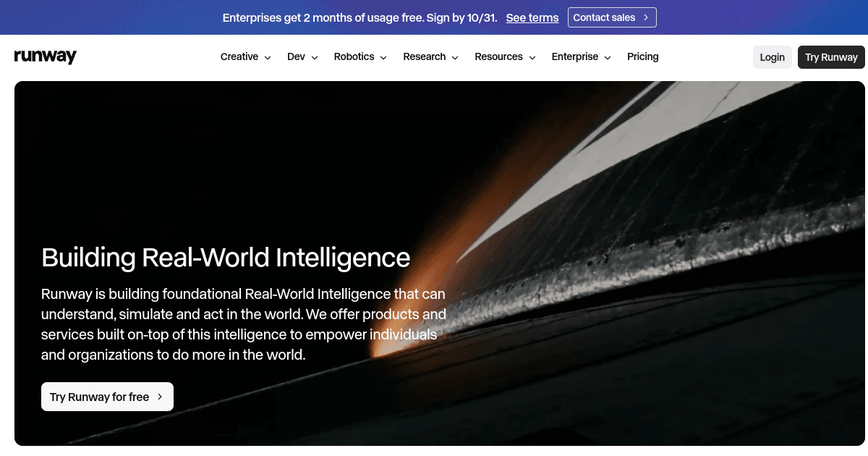The image size is (868, 456).
Task: Click the Login button
Action: (773, 57)
